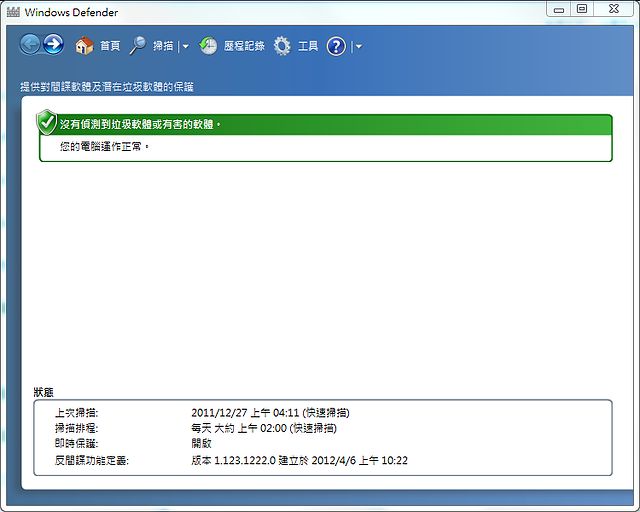Select the 工具 tools label

tap(308, 46)
